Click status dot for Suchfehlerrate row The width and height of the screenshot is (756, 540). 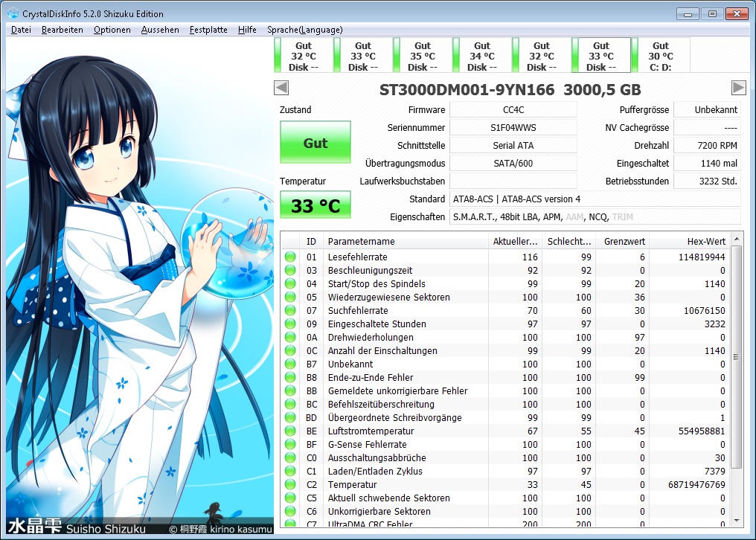click(x=290, y=310)
